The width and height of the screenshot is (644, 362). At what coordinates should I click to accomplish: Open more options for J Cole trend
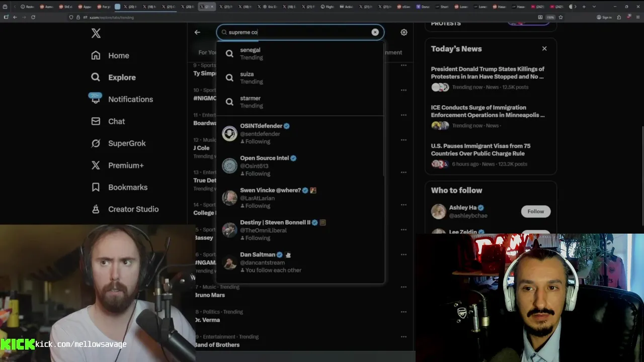(x=404, y=140)
